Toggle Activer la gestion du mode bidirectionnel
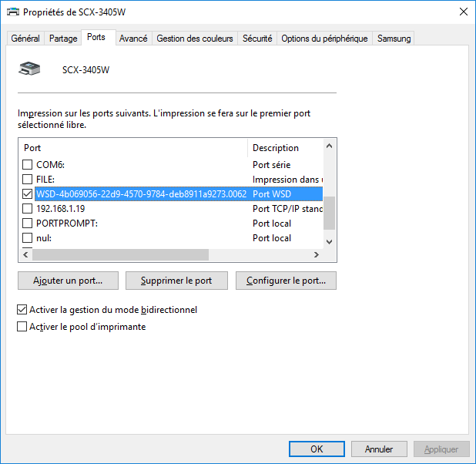This screenshot has height=464, width=476. tap(22, 310)
